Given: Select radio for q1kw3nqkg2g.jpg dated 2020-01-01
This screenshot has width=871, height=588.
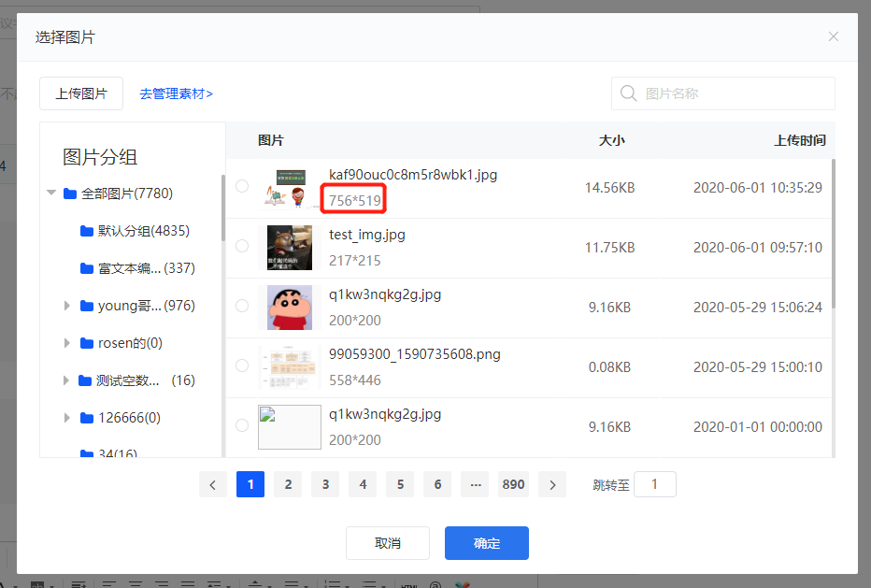Looking at the screenshot, I should [242, 425].
